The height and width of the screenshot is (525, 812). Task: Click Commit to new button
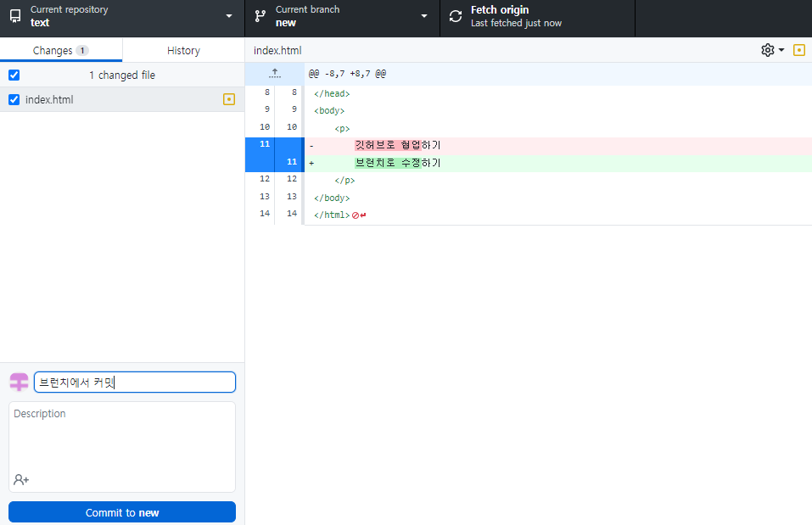(122, 512)
